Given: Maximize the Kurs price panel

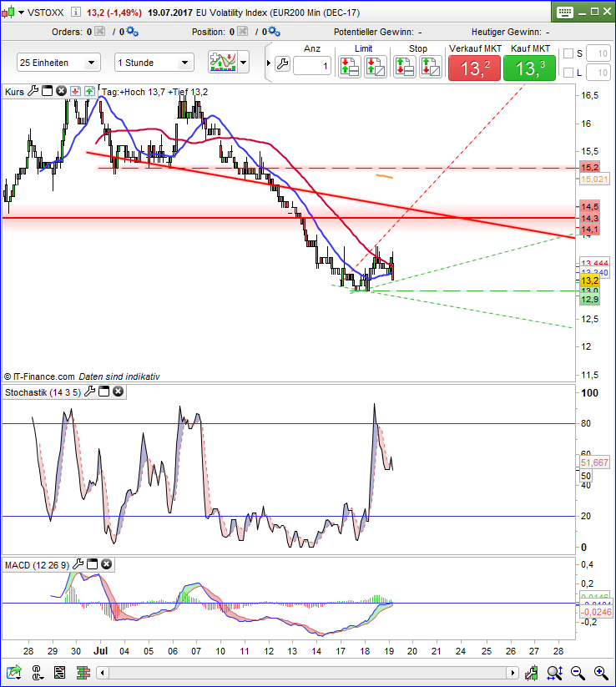Looking at the screenshot, I should 47,91.
